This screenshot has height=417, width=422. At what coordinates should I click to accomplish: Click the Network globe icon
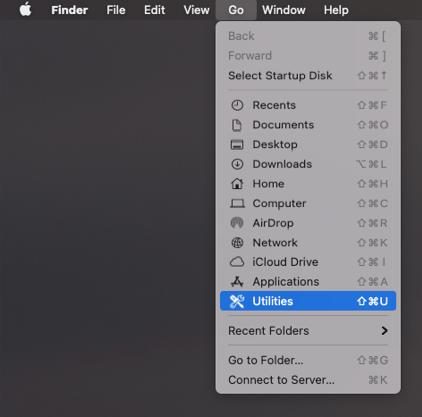pyautogui.click(x=237, y=243)
